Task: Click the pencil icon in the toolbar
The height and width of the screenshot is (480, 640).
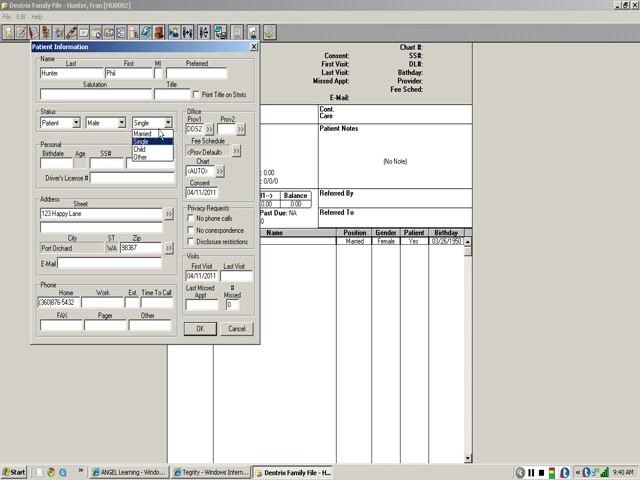Action: pos(21,32)
